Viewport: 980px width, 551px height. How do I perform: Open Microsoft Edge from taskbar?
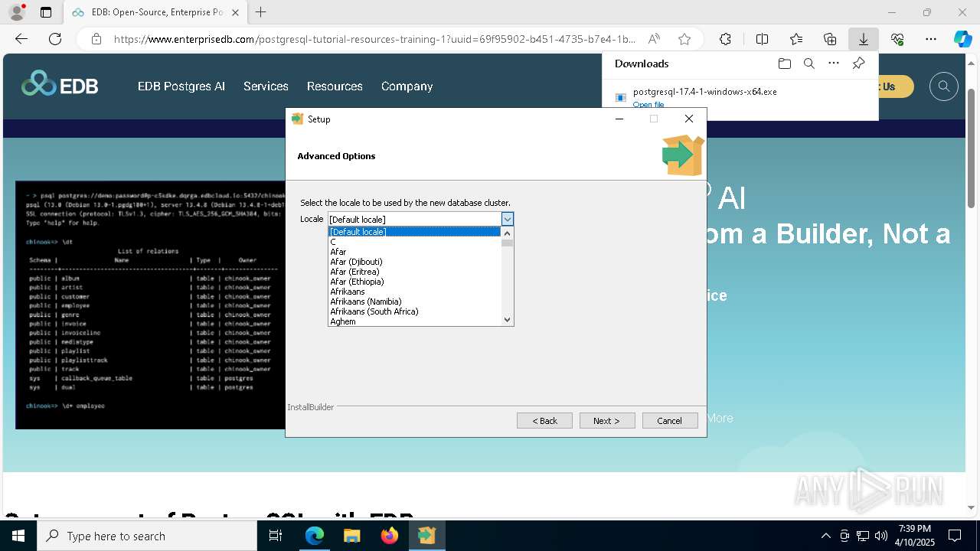coord(315,536)
